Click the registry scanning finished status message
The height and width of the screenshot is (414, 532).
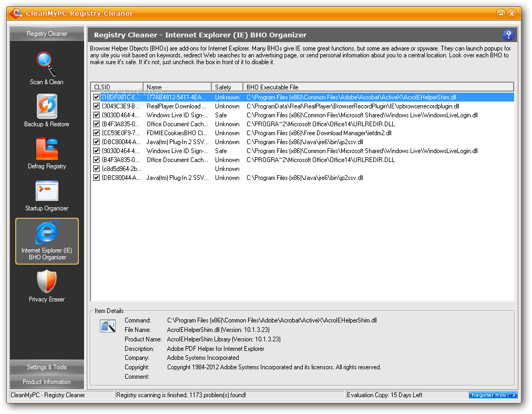(181, 395)
